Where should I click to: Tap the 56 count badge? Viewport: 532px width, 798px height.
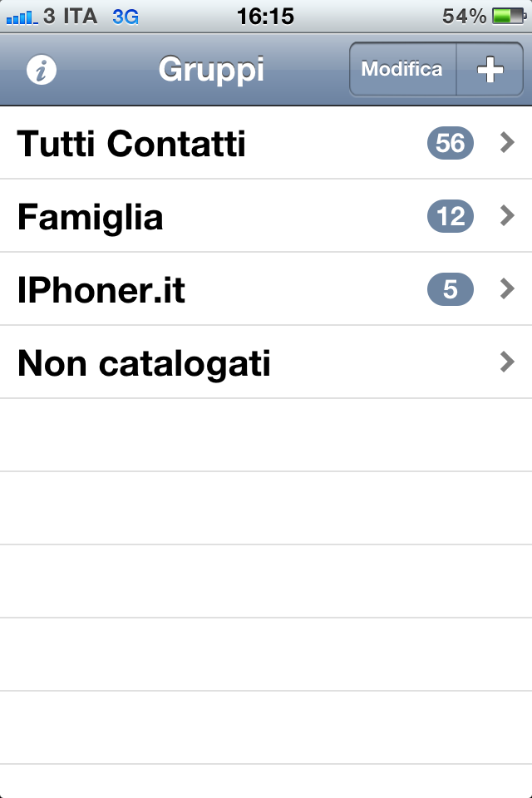pos(450,143)
